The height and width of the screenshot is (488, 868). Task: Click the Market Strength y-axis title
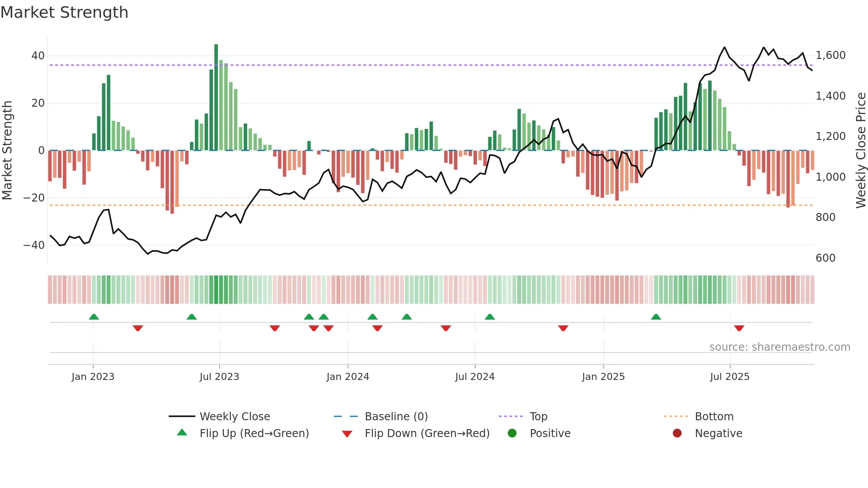click(x=7, y=150)
